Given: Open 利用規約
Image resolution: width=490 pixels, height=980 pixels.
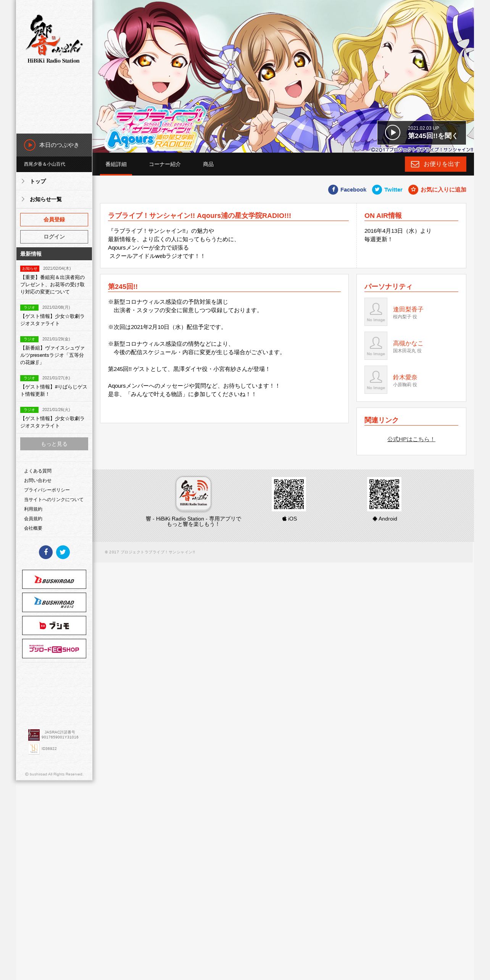Looking at the screenshot, I should click(x=33, y=509).
